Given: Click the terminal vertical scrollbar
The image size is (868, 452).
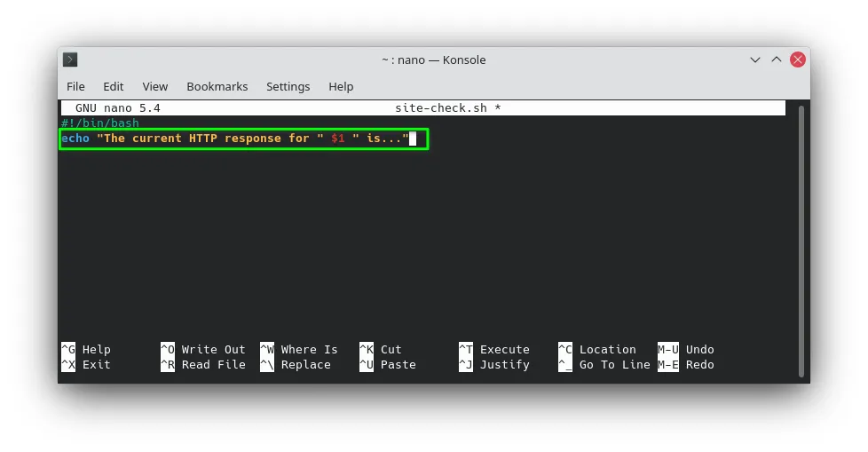Looking at the screenshot, I should 801,241.
